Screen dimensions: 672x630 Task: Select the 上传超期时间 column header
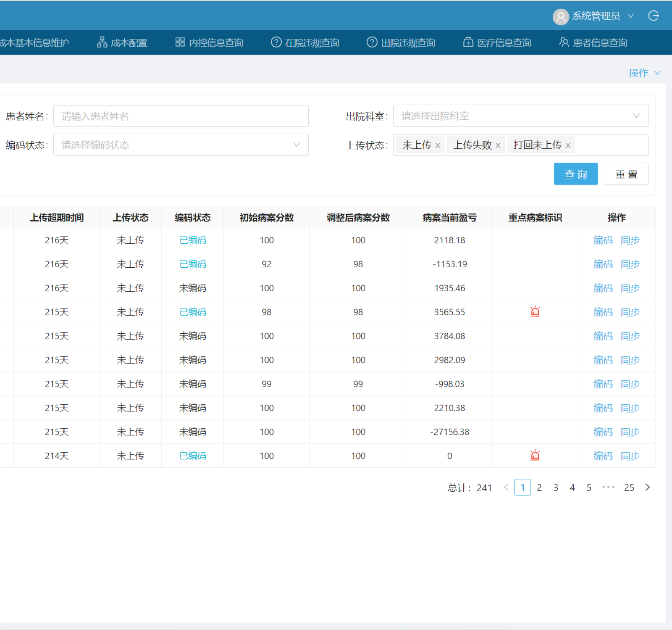tap(57, 217)
